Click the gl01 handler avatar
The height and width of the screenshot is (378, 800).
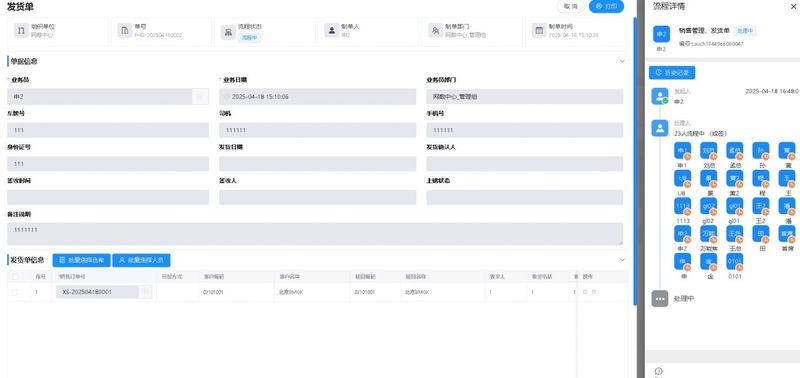point(735,206)
